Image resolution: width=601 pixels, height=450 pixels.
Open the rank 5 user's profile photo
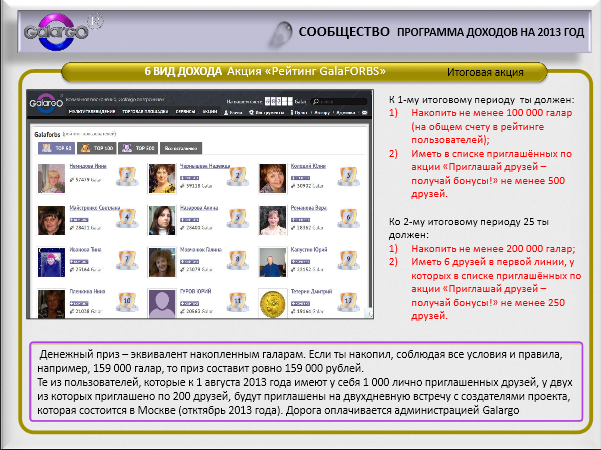point(162,220)
